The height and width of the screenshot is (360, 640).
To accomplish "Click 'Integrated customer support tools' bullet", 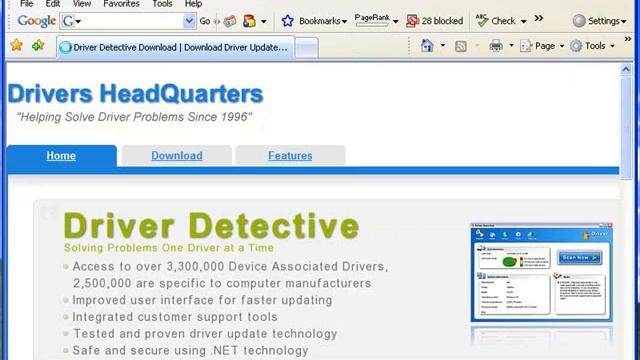I will pos(175,317).
